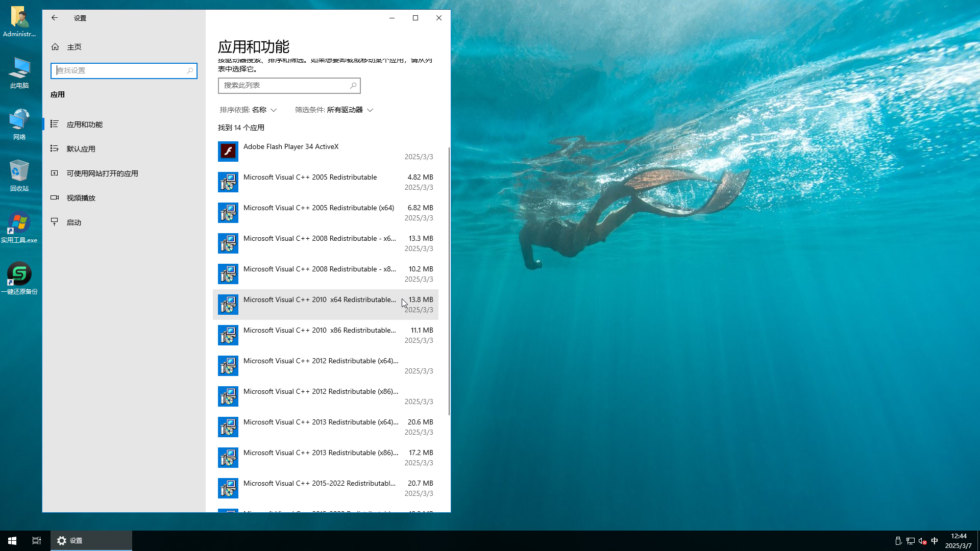Click the search icon in 查找设置 box
The height and width of the screenshot is (551, 980).
(x=190, y=70)
